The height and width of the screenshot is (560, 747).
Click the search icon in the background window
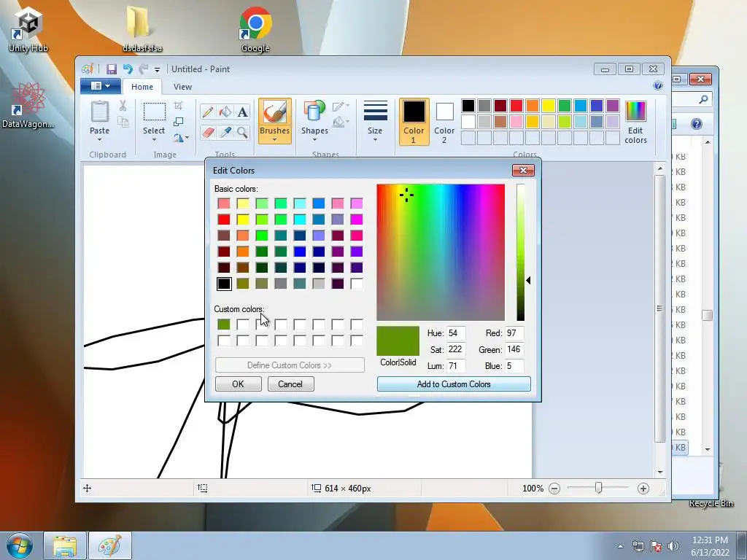(x=703, y=99)
